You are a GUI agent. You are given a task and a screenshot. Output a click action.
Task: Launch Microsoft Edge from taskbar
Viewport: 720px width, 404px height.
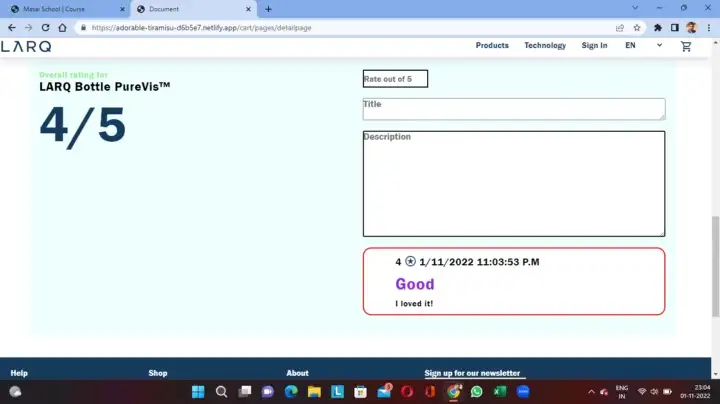pos(291,392)
